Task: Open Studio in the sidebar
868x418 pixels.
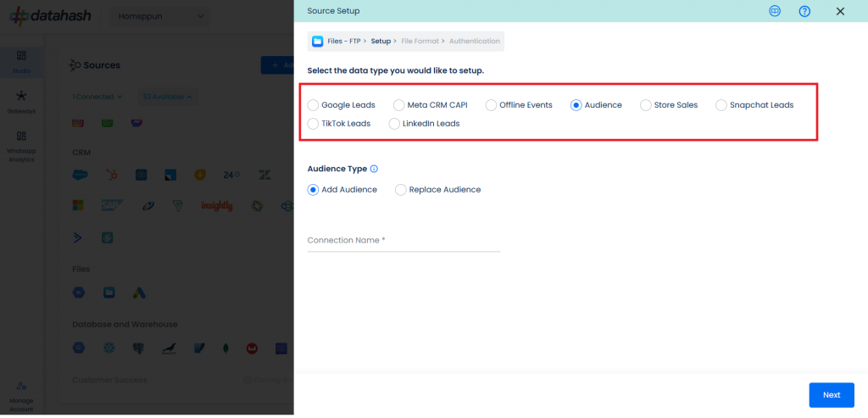Action: 21,62
